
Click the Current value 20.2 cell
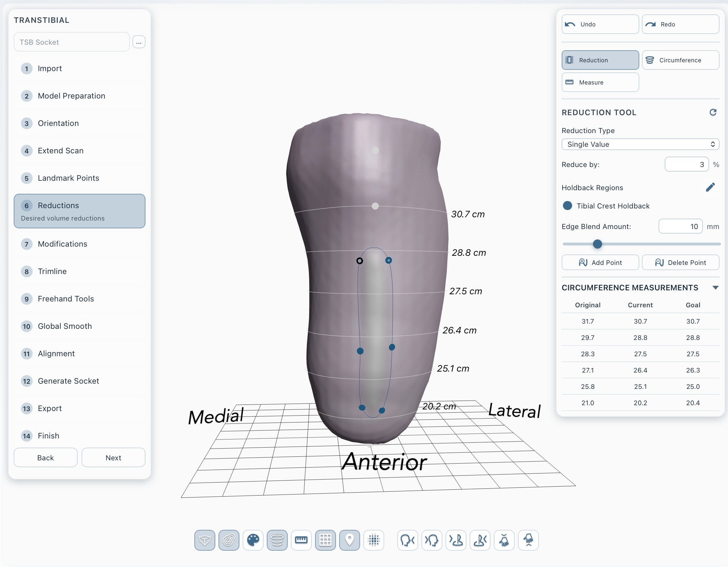640,403
